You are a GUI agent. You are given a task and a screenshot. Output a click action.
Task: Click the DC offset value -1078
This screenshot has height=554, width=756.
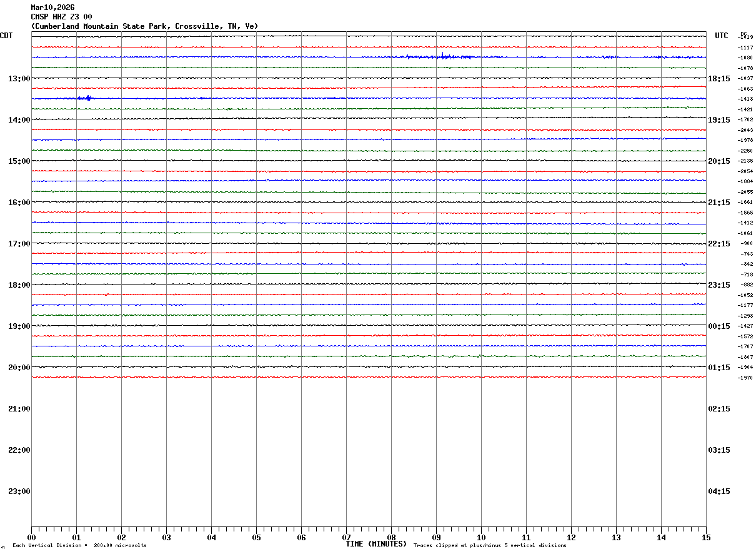pos(746,68)
